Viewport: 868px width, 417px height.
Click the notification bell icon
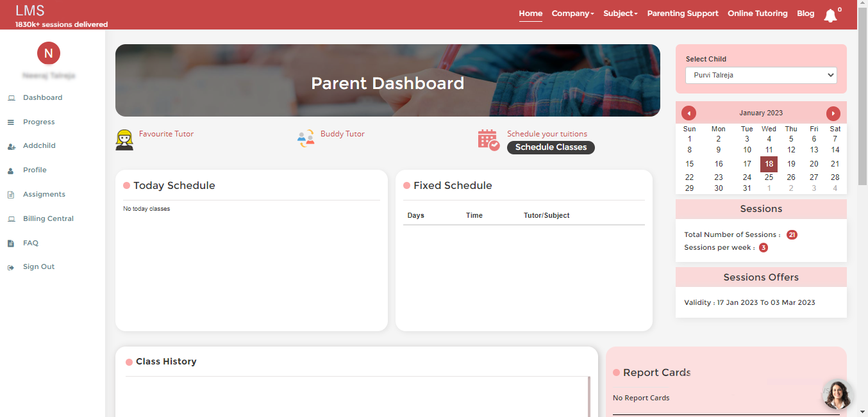click(x=831, y=14)
